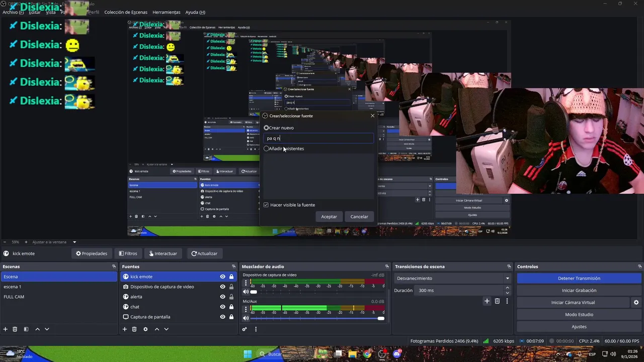Select Añadir existentes radio button
Screen dimensions: 644x362
click(x=266, y=148)
